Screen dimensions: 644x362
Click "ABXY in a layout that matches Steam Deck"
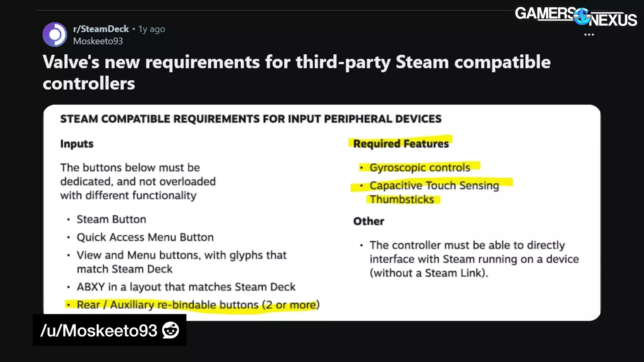pos(186,287)
